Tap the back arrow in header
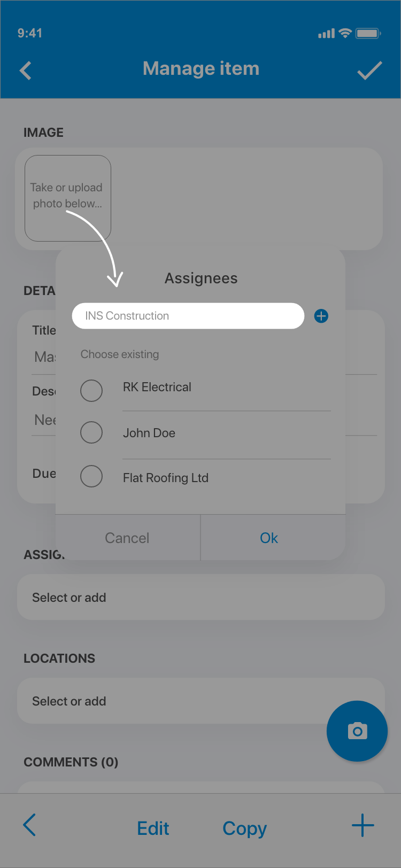The height and width of the screenshot is (868, 401). click(x=26, y=71)
